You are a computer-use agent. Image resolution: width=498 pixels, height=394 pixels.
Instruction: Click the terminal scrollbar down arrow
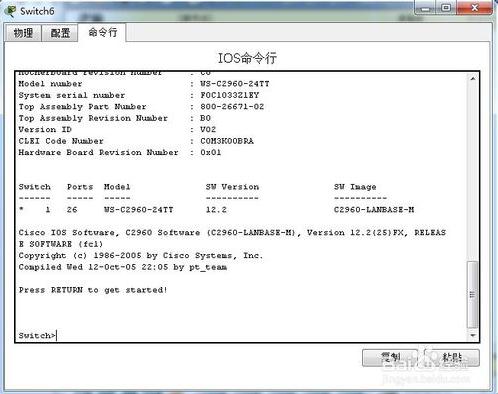click(x=473, y=335)
